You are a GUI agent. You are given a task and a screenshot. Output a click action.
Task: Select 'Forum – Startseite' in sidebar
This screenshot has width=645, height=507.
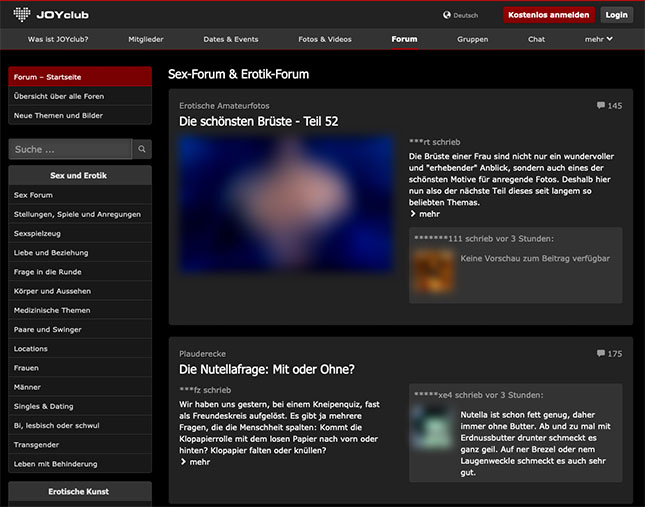tap(80, 77)
